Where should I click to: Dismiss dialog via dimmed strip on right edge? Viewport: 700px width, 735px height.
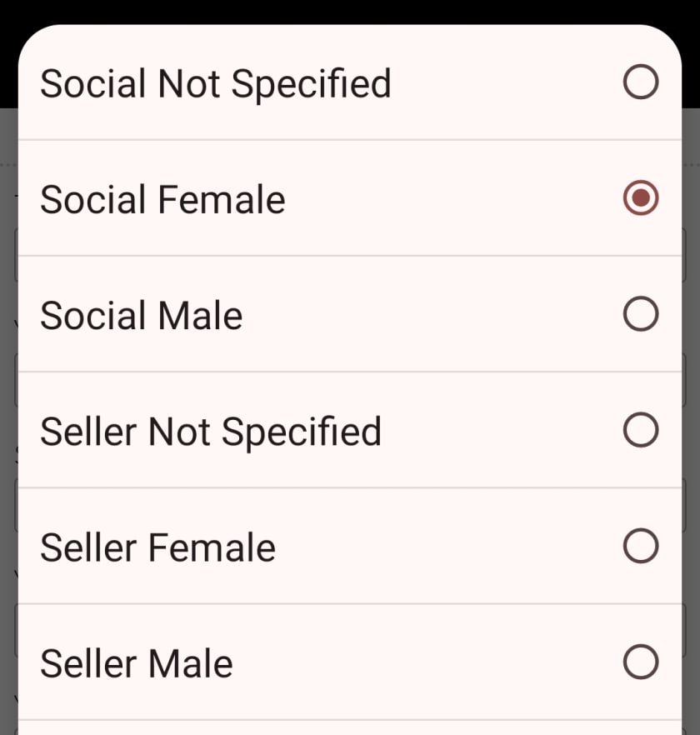(691, 422)
